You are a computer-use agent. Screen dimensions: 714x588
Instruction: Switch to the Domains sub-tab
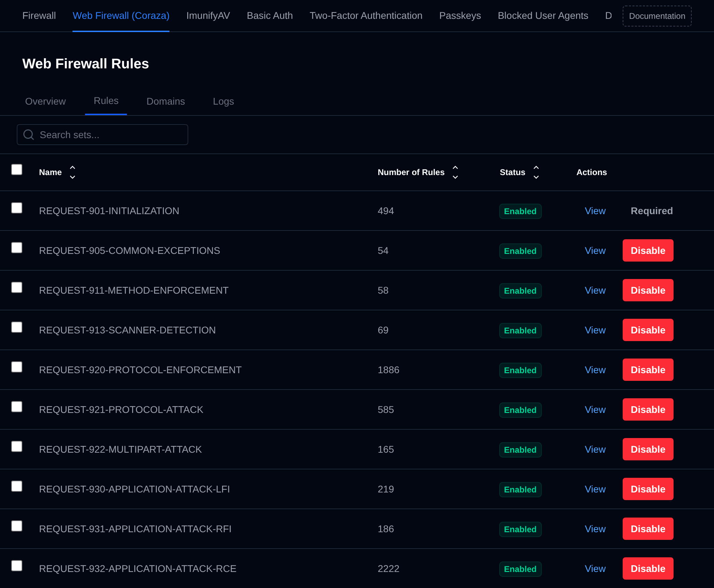point(166,101)
